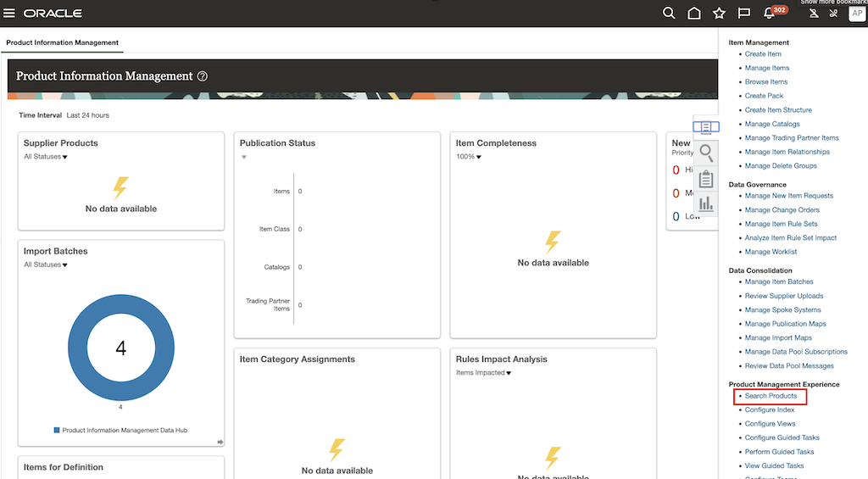The image size is (868, 479).
Task: Open the Tasks panel icon in side drawer
Action: [x=706, y=127]
